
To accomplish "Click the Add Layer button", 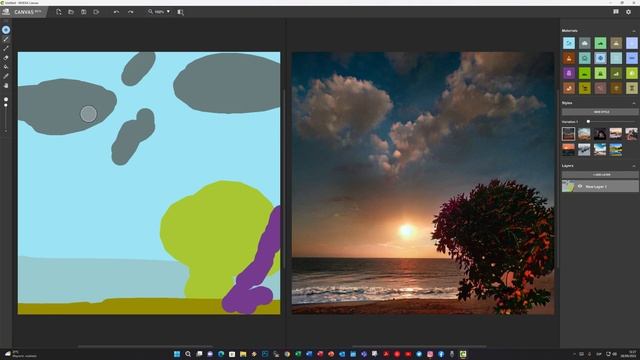I will tap(600, 175).
